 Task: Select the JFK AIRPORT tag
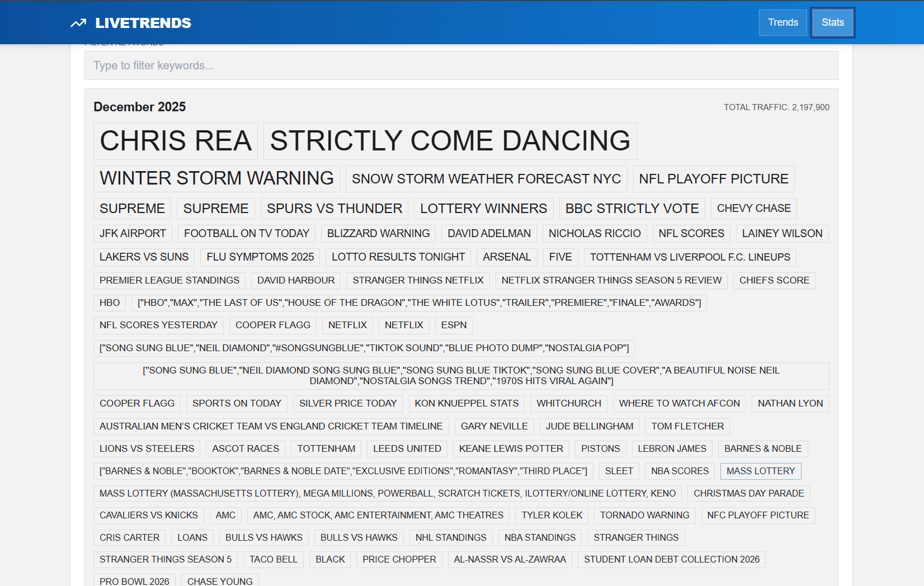(x=133, y=234)
